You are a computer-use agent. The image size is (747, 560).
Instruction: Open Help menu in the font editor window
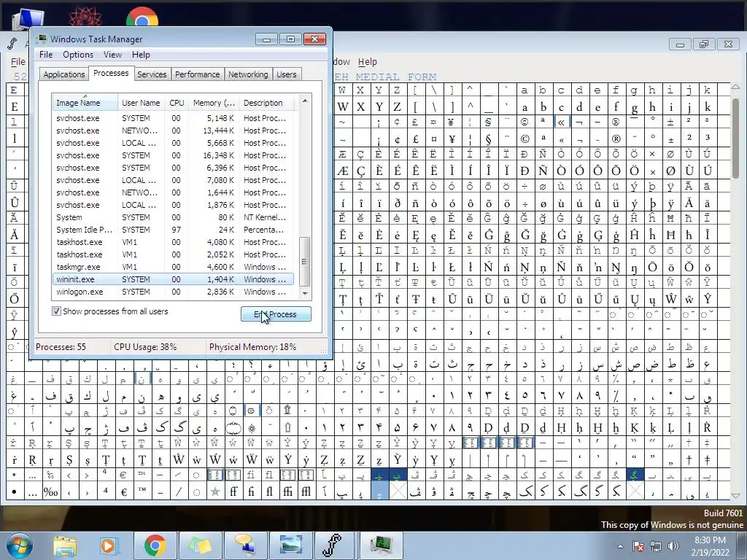[x=368, y=61]
